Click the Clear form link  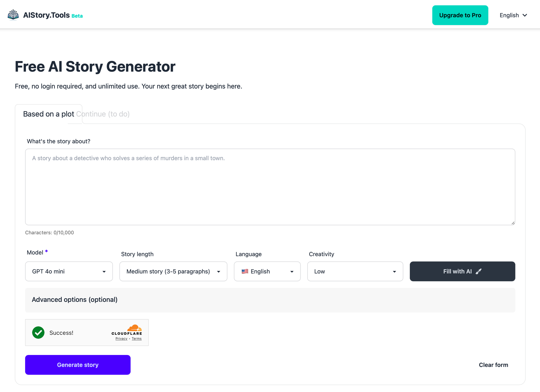click(x=494, y=364)
